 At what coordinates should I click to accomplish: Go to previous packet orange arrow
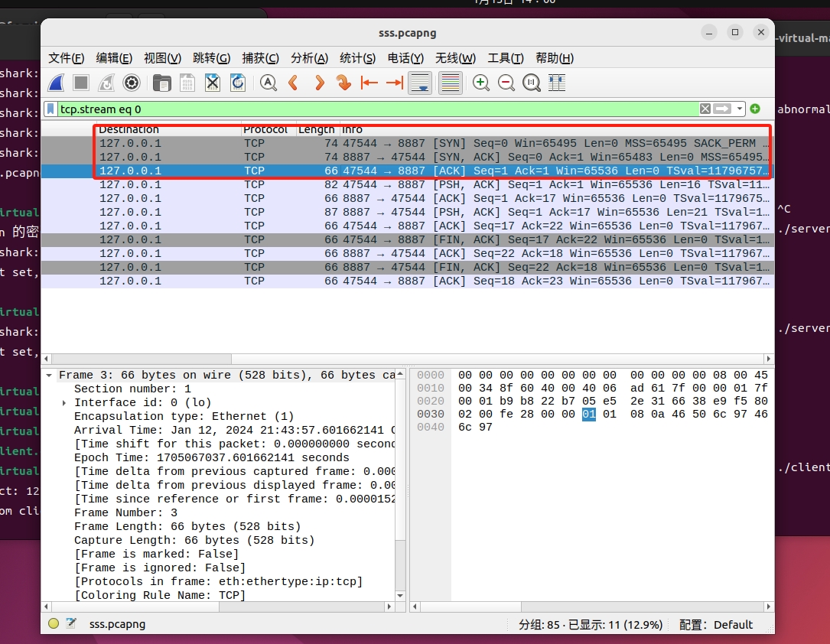pos(293,83)
